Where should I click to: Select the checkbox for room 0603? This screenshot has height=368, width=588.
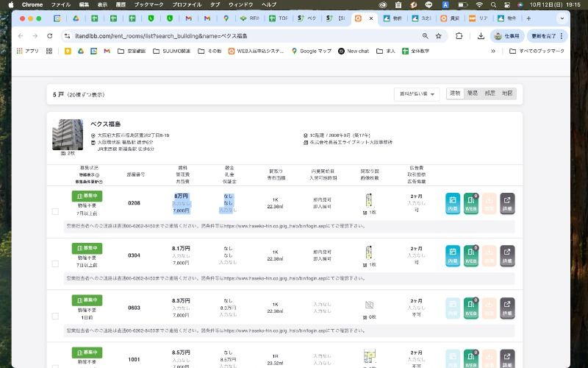click(55, 316)
